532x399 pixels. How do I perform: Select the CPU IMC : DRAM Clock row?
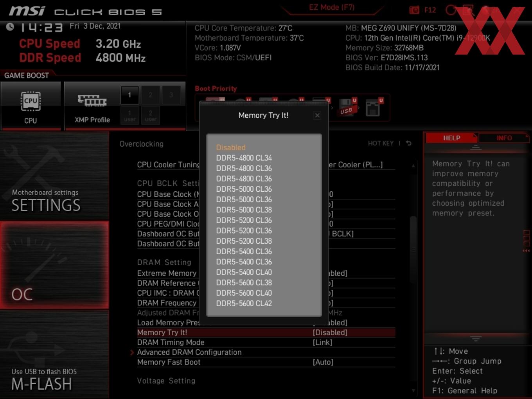266,293
